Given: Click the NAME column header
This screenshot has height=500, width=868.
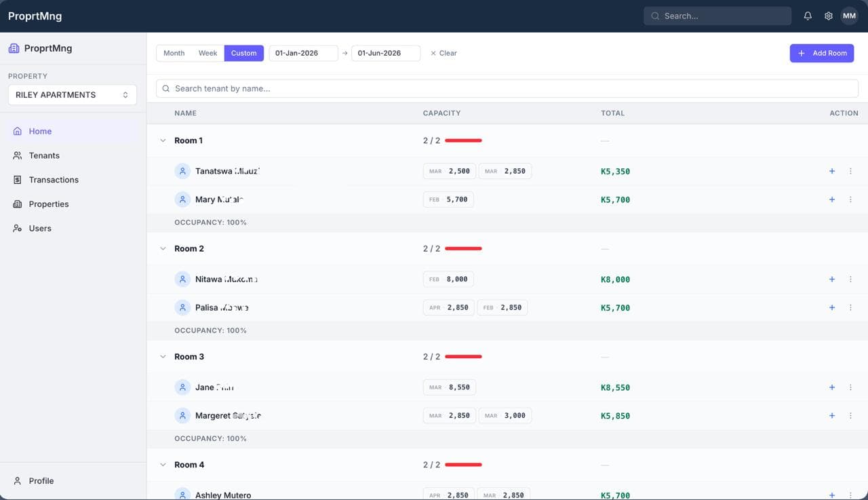Looking at the screenshot, I should [x=185, y=113].
